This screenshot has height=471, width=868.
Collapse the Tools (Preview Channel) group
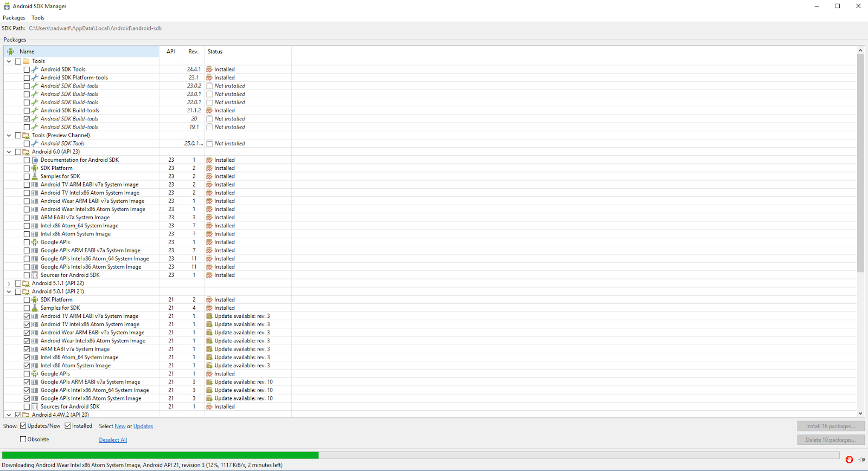[x=9, y=135]
